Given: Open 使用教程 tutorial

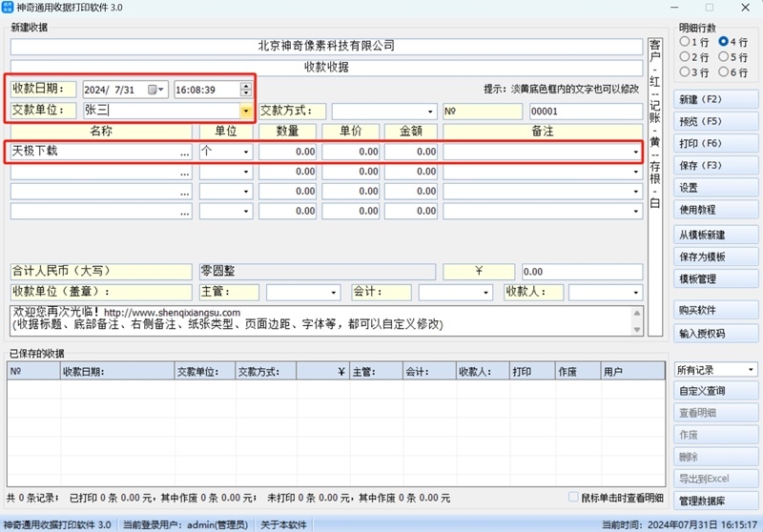Looking at the screenshot, I should click(716, 210).
